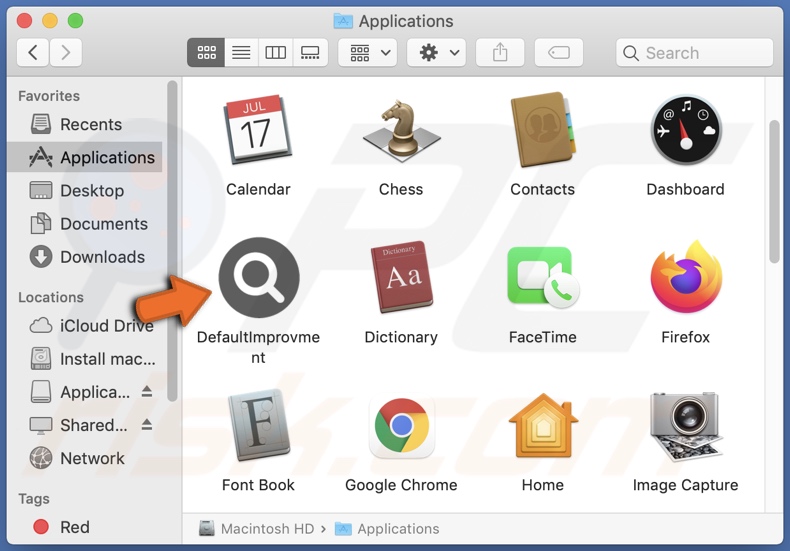Open iCloud Drive in the sidebar
This screenshot has height=551, width=790.
coord(85,325)
